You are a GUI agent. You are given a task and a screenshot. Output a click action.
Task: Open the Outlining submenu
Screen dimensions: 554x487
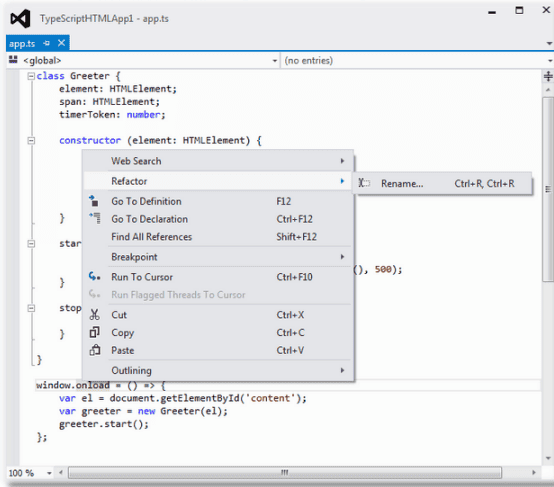coord(218,370)
